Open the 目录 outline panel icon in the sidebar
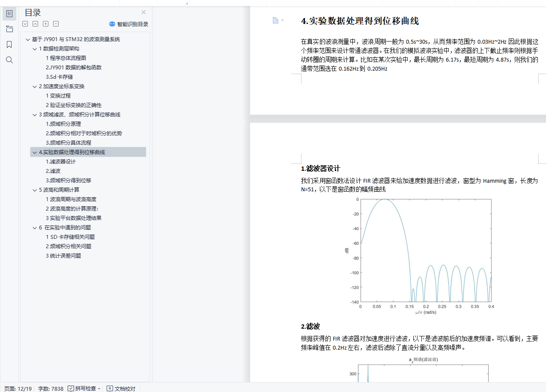546x392 pixels. [9, 14]
